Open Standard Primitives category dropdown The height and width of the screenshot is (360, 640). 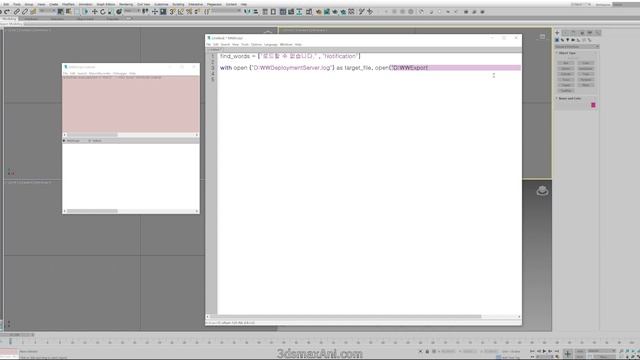click(576, 47)
